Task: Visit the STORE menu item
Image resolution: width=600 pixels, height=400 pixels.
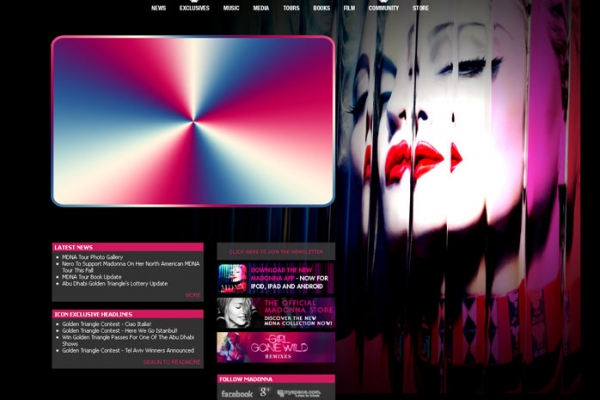Action: point(421,8)
